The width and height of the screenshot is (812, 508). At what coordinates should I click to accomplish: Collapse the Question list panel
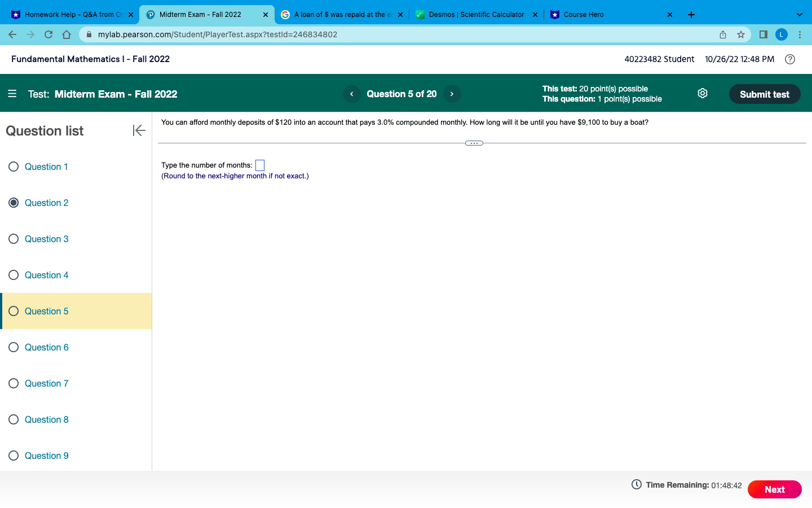coord(139,130)
